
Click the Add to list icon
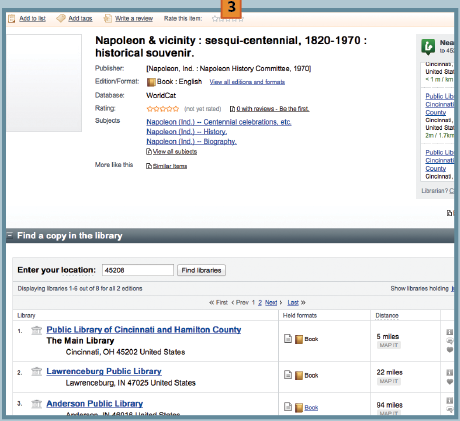pyautogui.click(x=12, y=19)
